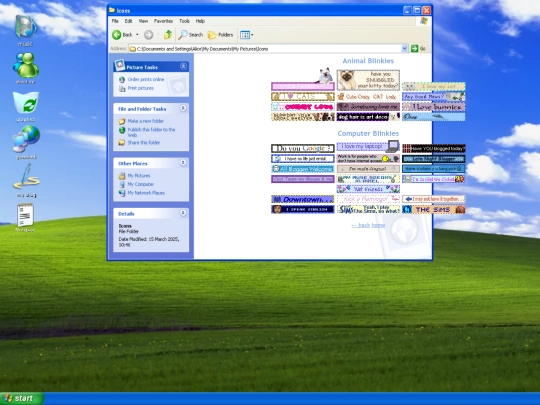540x405 pixels.
Task: Open the Edit menu
Action: tap(128, 21)
